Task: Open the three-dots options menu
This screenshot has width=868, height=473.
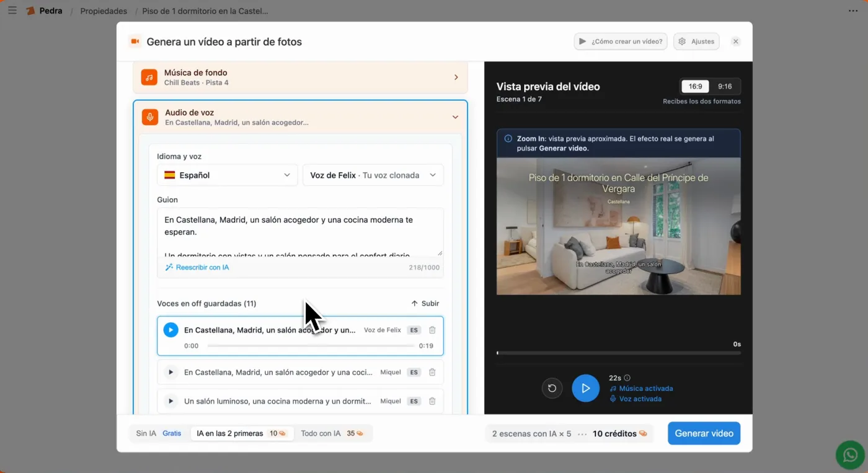Action: 853,11
